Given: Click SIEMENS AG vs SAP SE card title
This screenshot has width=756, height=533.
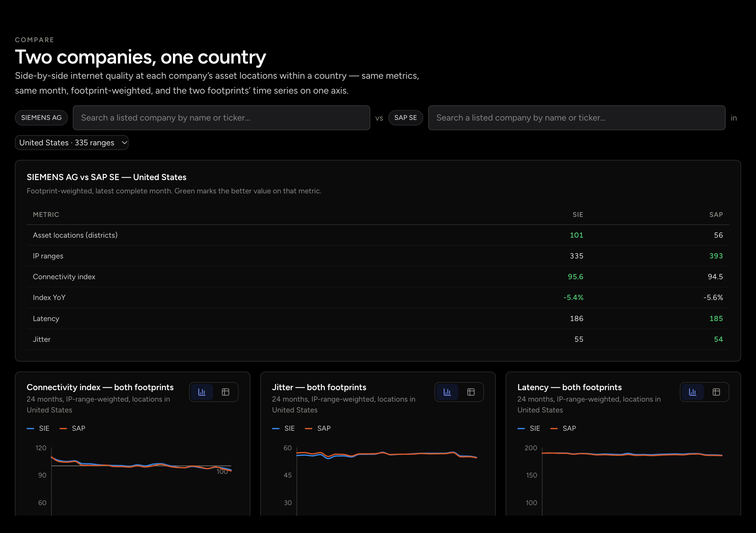Looking at the screenshot, I should (107, 177).
